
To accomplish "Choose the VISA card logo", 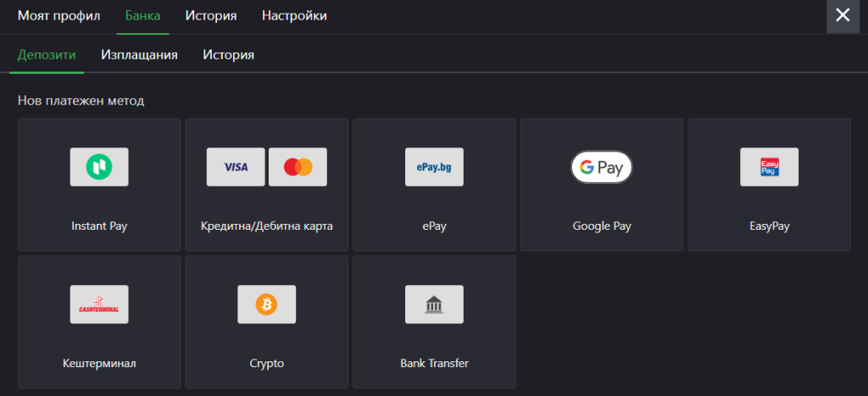I will (236, 167).
